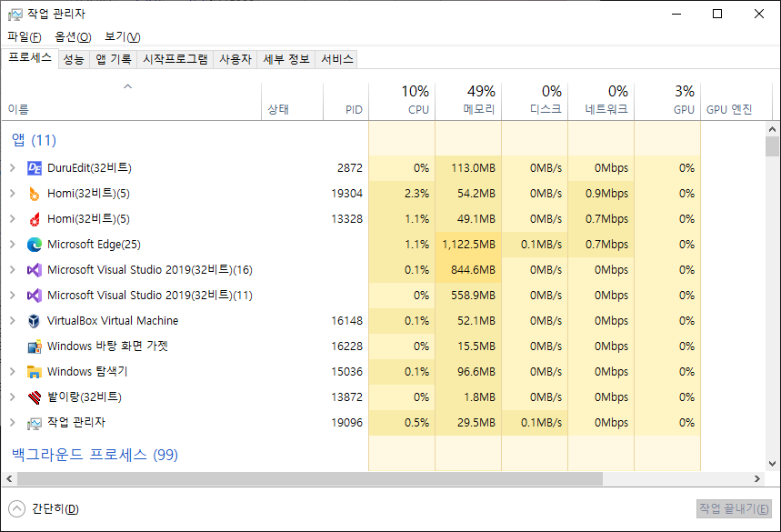781x532 pixels.
Task: Expand Microsoft Visual Studio 2019(32비트)(11)
Action: (x=13, y=295)
